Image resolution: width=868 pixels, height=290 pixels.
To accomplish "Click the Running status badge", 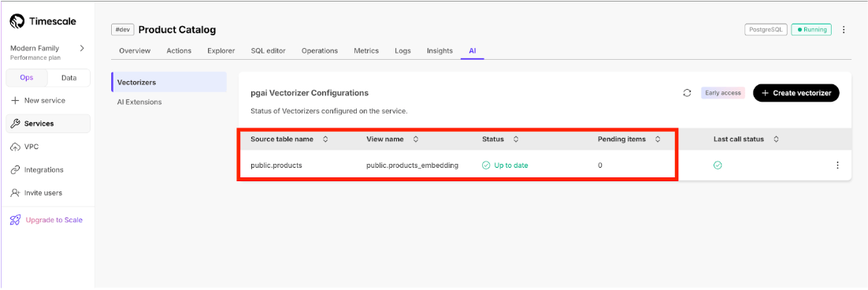I will (811, 30).
